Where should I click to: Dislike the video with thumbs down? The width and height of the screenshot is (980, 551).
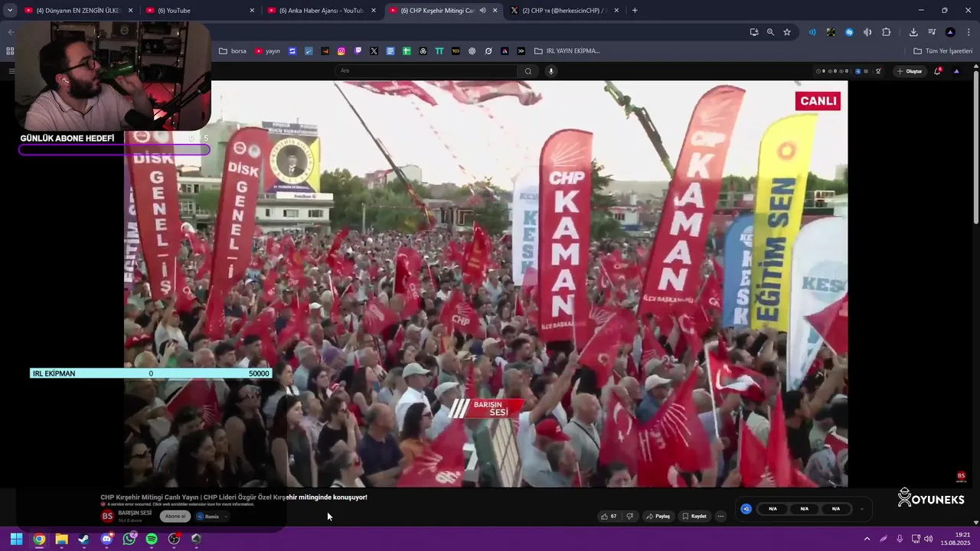[x=630, y=517]
